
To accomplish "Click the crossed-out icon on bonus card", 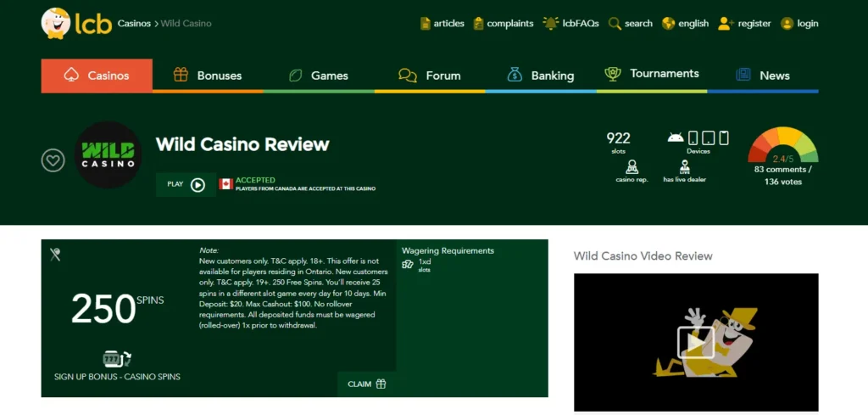I will [x=55, y=255].
